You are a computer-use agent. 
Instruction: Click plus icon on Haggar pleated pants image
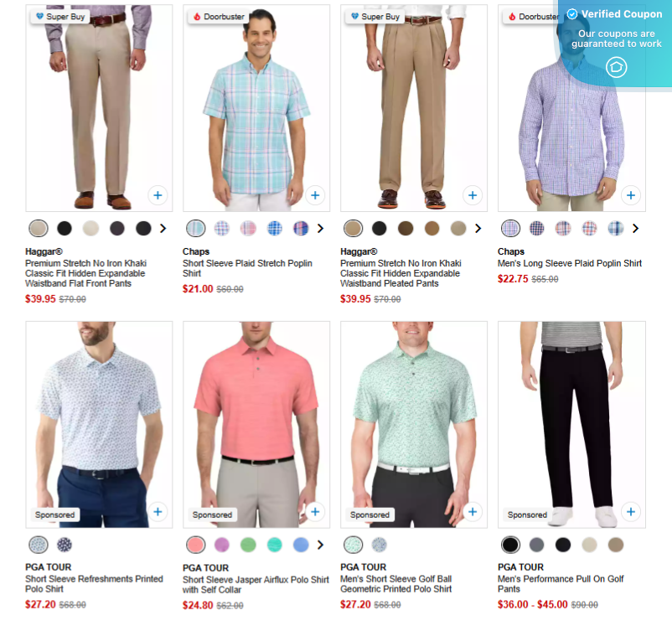tap(473, 195)
